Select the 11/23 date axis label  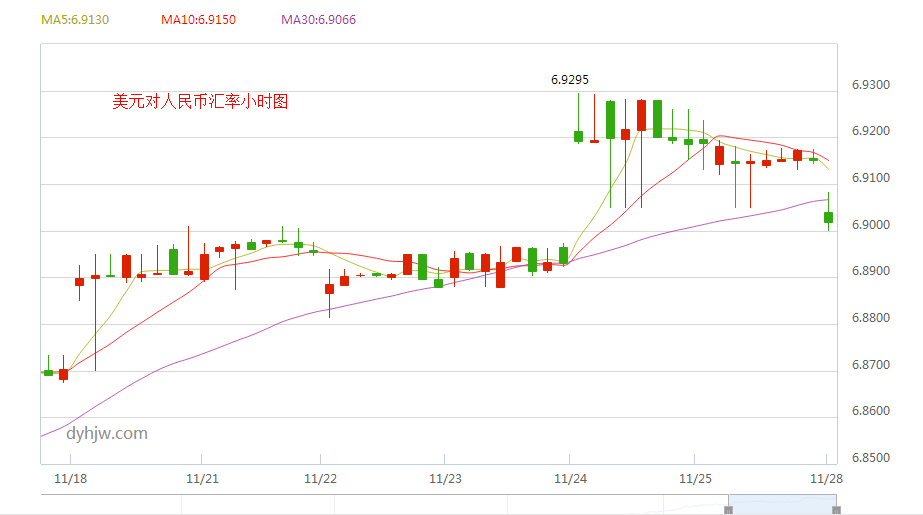pyautogui.click(x=444, y=479)
